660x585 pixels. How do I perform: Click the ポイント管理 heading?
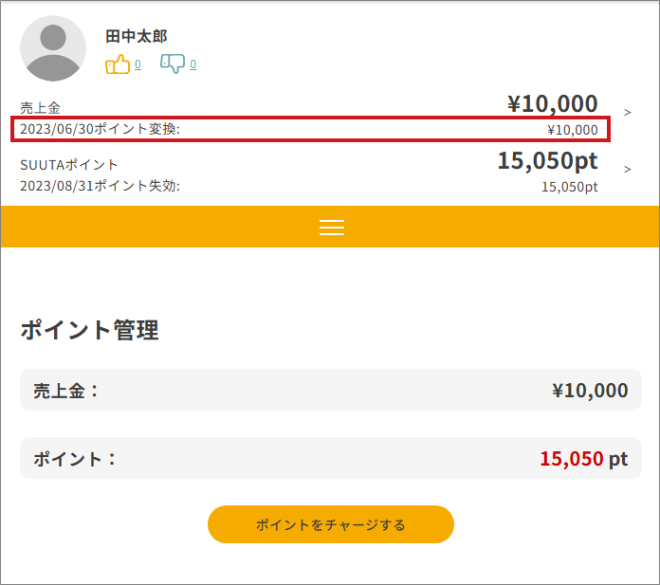(x=90, y=330)
